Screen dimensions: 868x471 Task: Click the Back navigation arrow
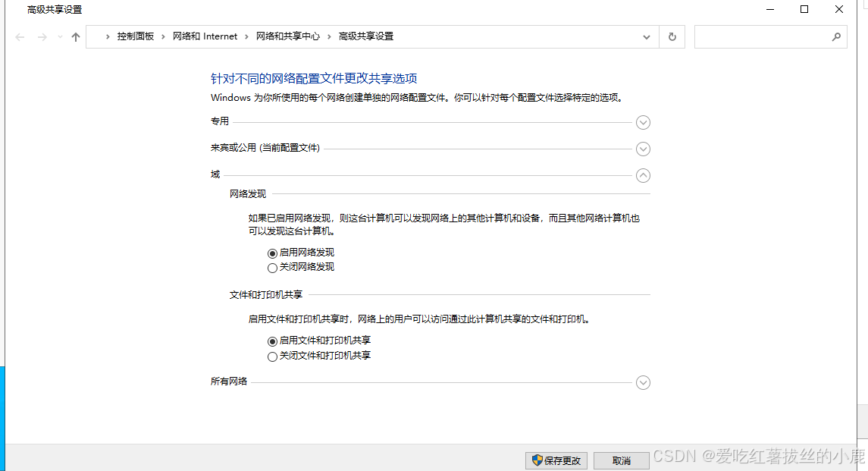(x=20, y=36)
